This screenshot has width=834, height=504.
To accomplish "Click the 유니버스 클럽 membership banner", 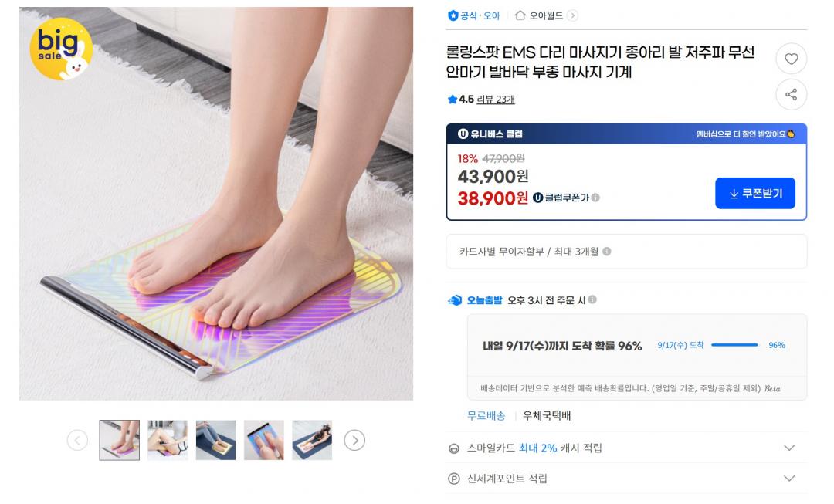I will pos(626,134).
